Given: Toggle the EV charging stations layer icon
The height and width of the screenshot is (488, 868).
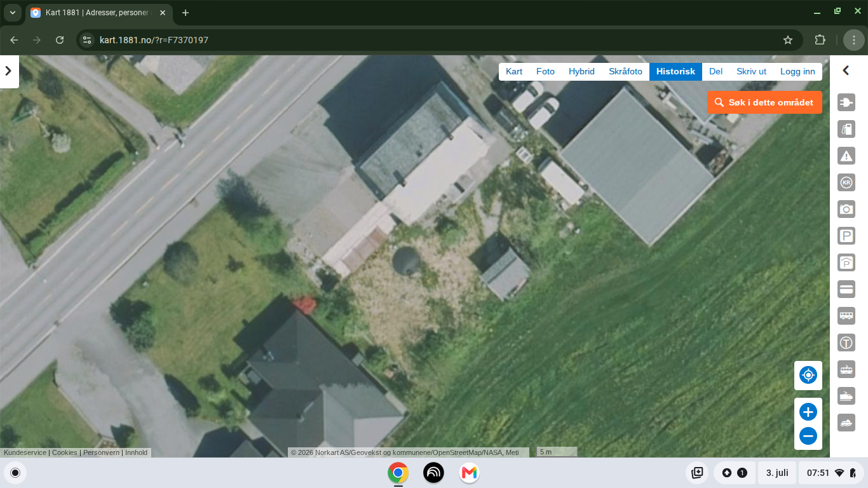Looking at the screenshot, I should 846,102.
